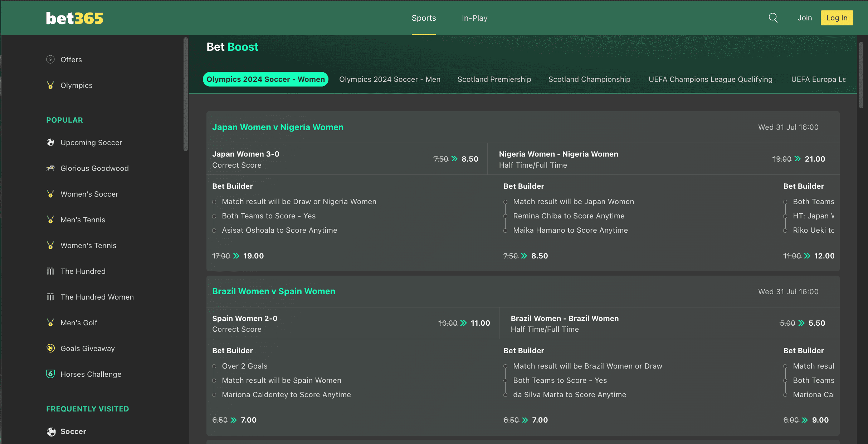The image size is (868, 444).
Task: Open the search magnifier icon
Action: [x=773, y=18]
